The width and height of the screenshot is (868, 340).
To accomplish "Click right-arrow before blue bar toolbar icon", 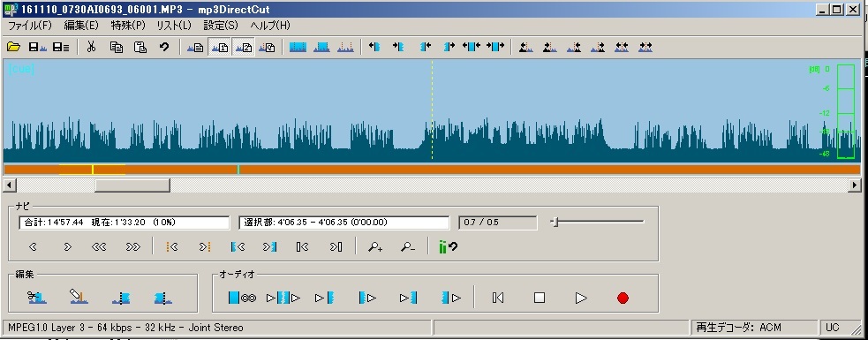I will click(x=398, y=47).
